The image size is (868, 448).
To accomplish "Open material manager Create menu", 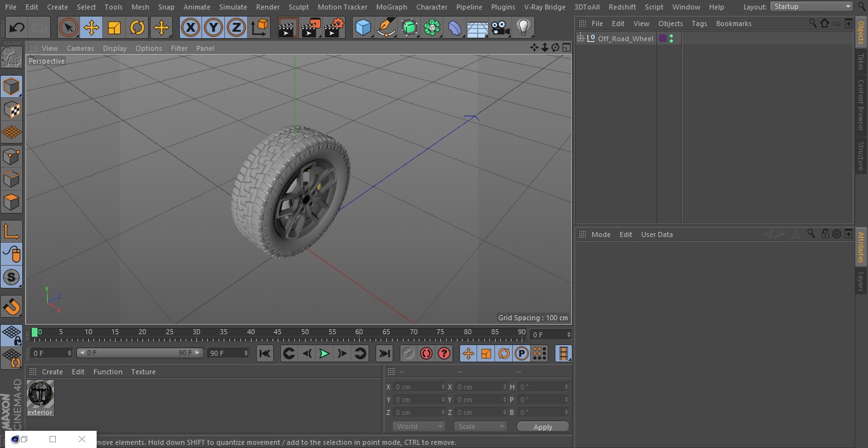I will [52, 372].
